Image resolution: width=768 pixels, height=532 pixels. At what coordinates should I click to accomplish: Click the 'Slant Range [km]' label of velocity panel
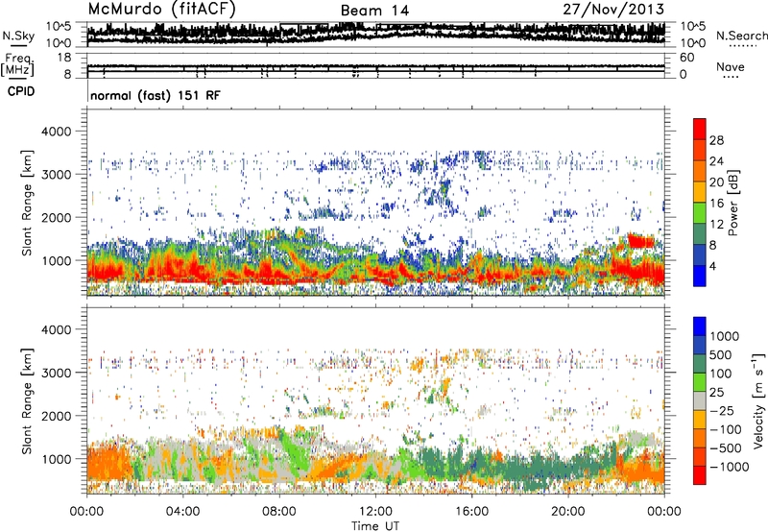coord(27,401)
